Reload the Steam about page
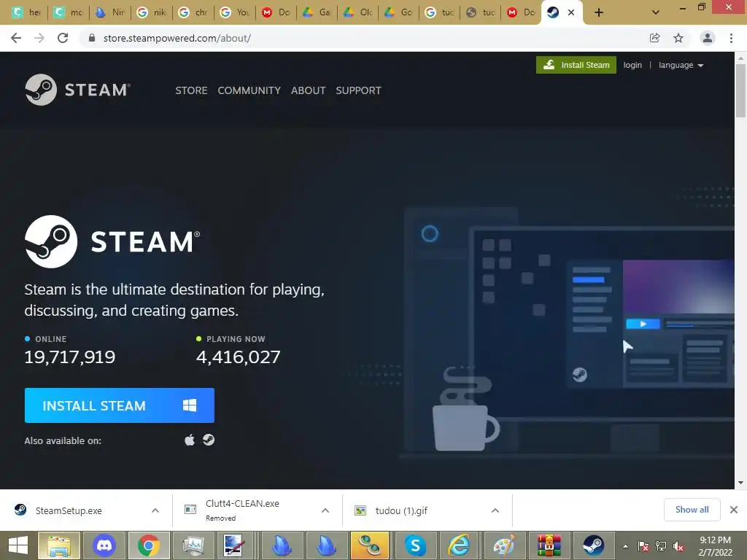 coord(63,38)
